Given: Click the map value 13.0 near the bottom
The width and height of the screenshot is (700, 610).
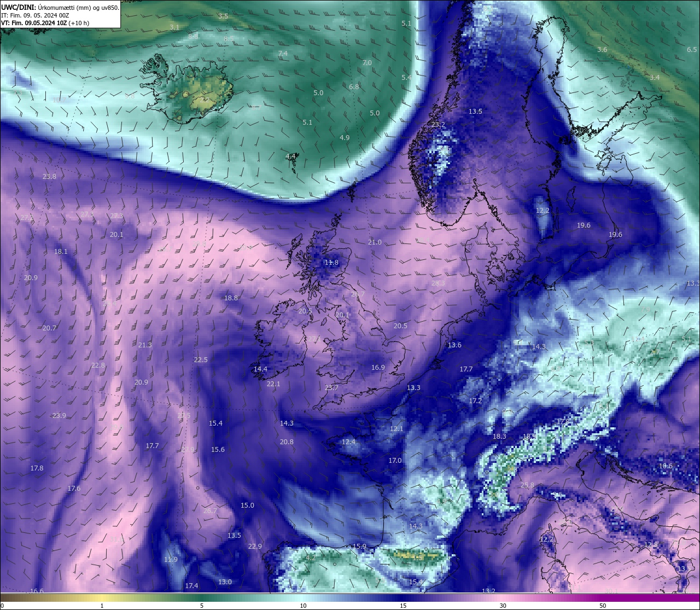Looking at the screenshot, I should (225, 582).
